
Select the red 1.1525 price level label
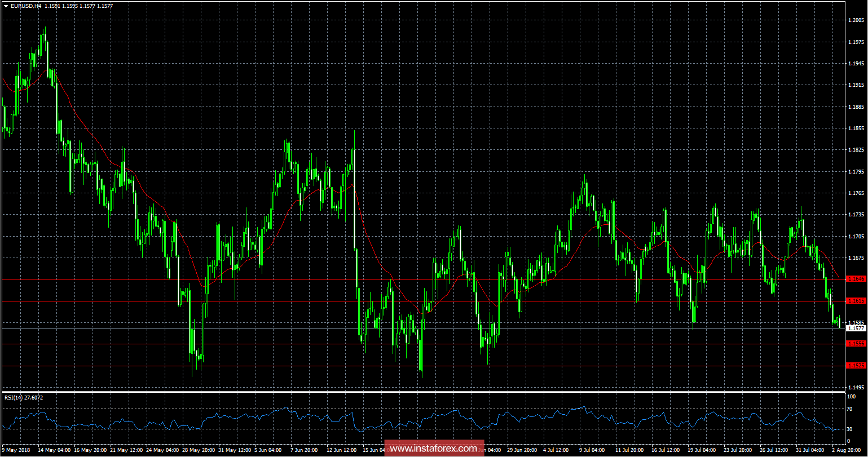click(x=857, y=366)
